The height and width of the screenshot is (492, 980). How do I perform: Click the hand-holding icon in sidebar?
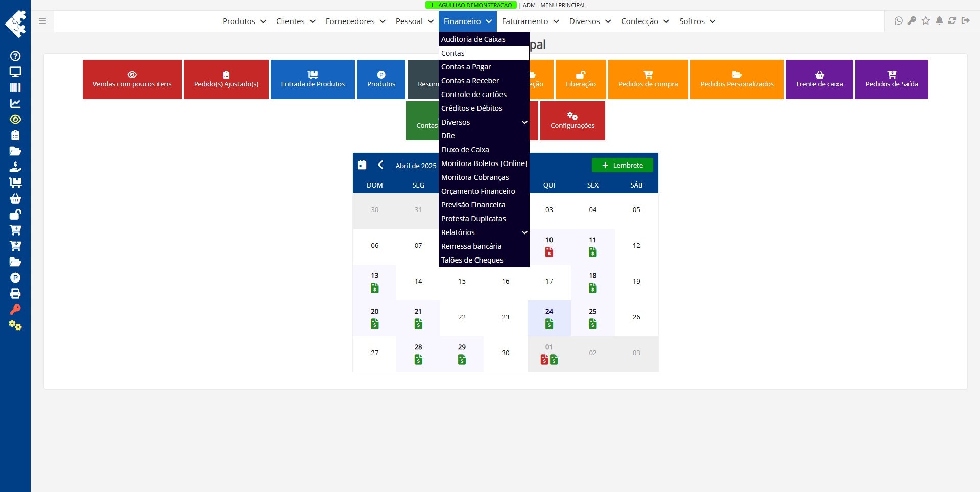pyautogui.click(x=15, y=167)
